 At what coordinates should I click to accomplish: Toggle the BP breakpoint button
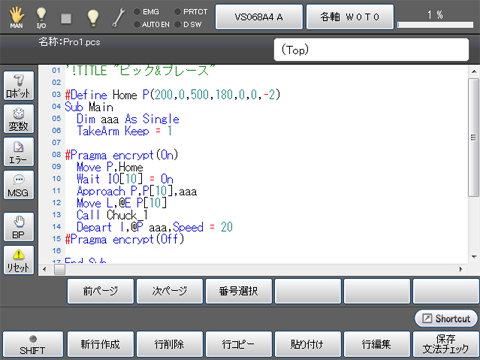coord(19,227)
